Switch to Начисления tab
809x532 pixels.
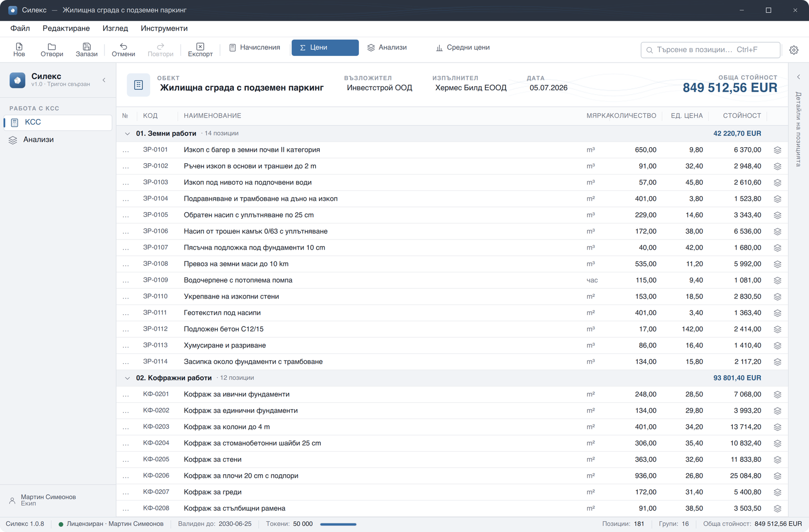pos(254,48)
